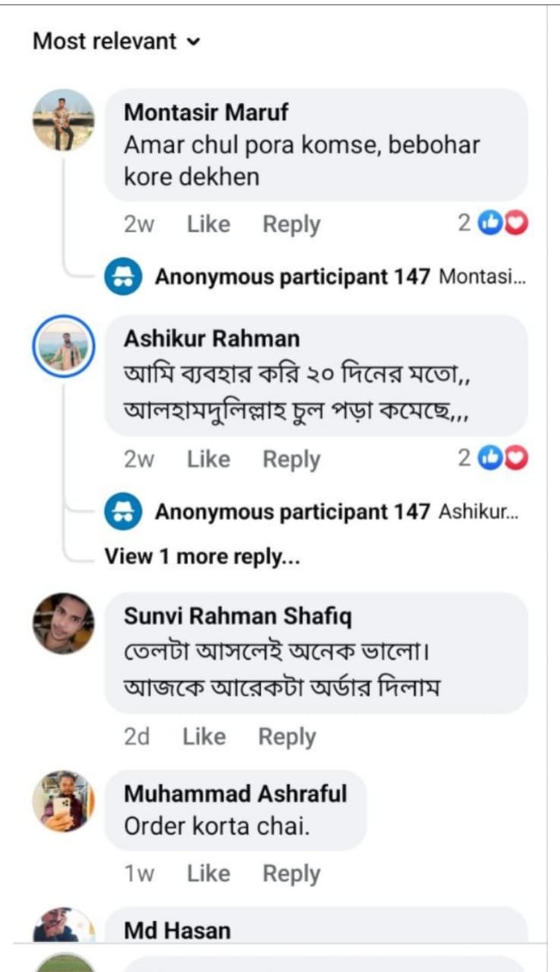Open Muhammad Ashraful's profile picture
The height and width of the screenshot is (972, 560).
tap(63, 801)
